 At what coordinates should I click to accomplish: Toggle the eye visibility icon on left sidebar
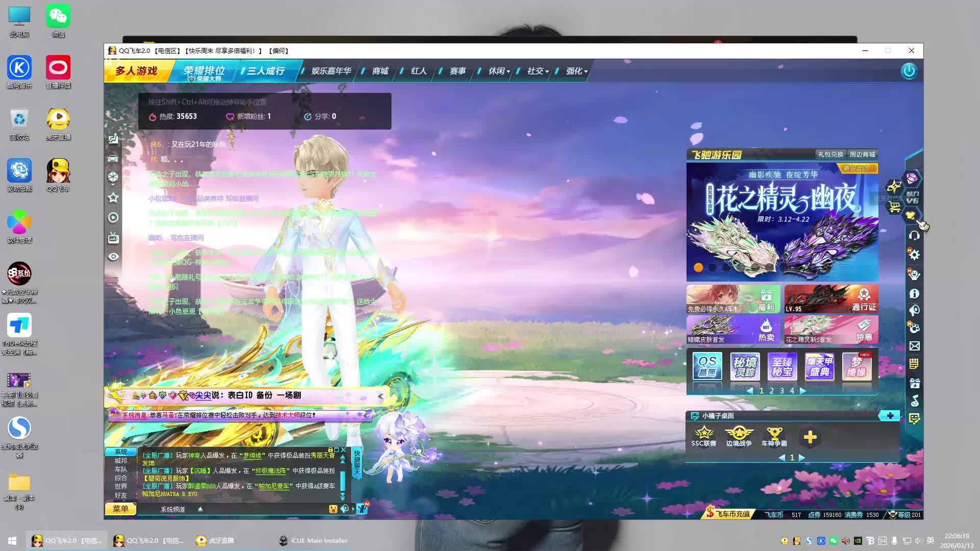click(113, 257)
